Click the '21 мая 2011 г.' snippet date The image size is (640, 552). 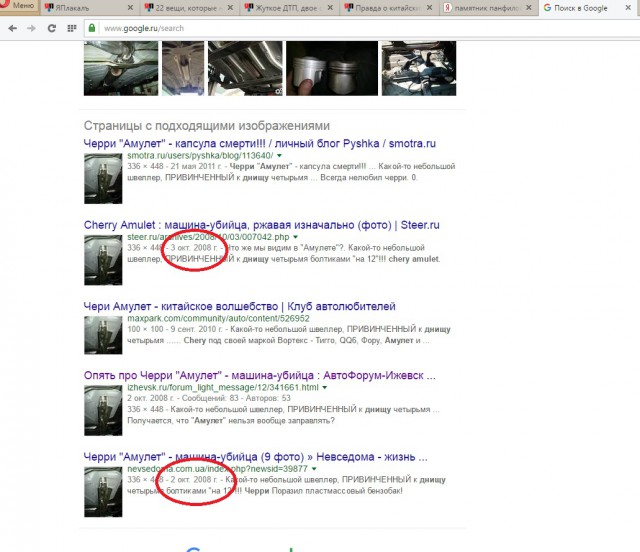[x=196, y=167]
